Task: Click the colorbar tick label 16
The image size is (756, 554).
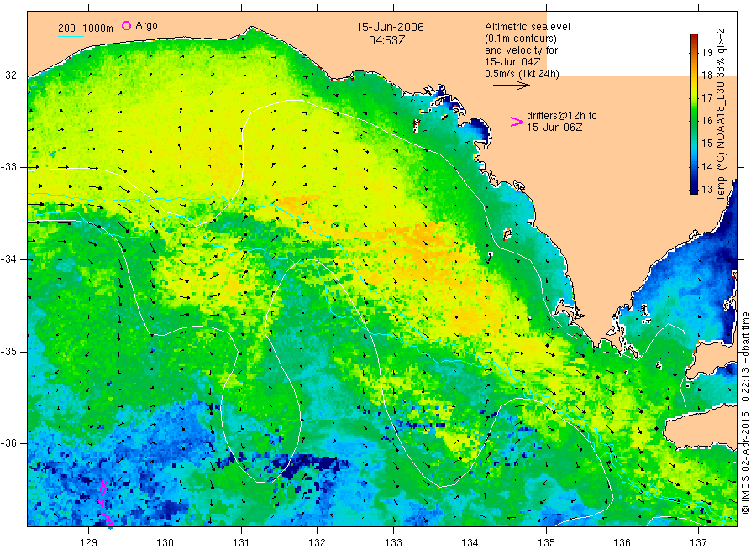Action: (x=706, y=120)
